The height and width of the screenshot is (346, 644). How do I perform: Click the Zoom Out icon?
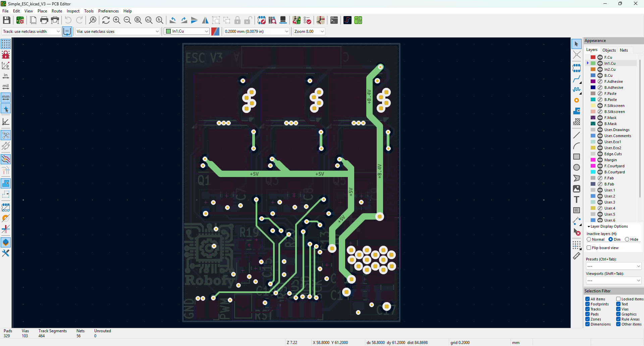coord(127,20)
